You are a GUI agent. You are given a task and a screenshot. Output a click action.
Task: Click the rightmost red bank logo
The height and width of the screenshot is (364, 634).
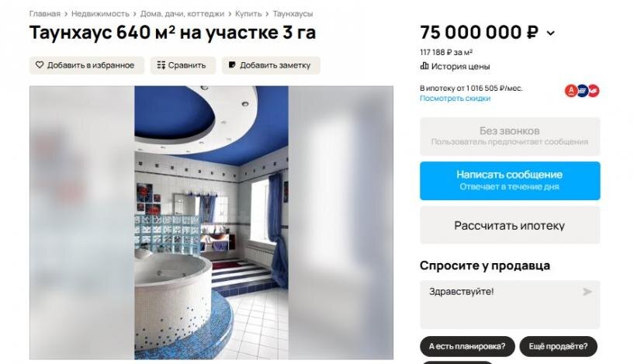tap(593, 91)
